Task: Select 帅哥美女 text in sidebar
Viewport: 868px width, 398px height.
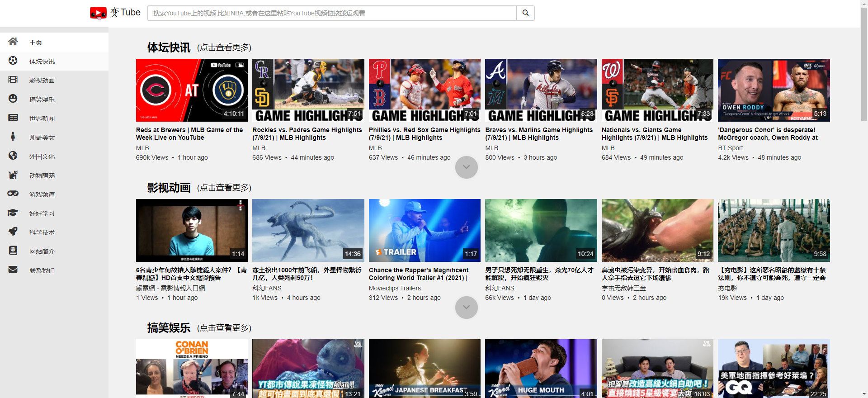Action: [42, 137]
